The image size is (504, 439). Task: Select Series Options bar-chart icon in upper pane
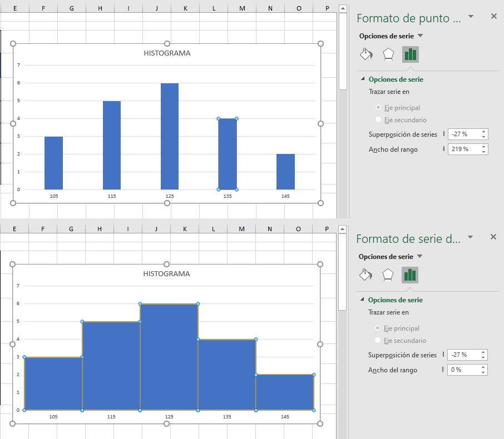click(x=411, y=54)
